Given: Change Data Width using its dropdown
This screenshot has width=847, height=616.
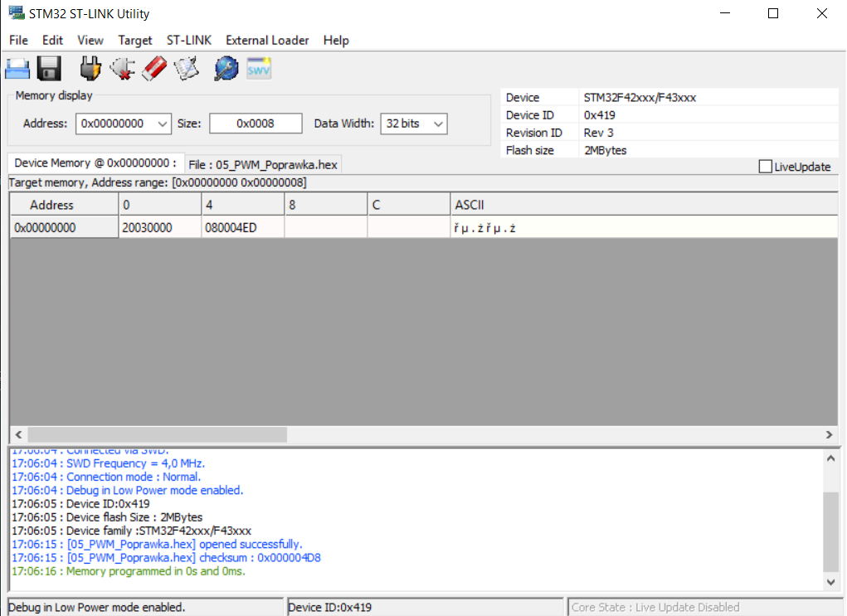Looking at the screenshot, I should 437,123.
